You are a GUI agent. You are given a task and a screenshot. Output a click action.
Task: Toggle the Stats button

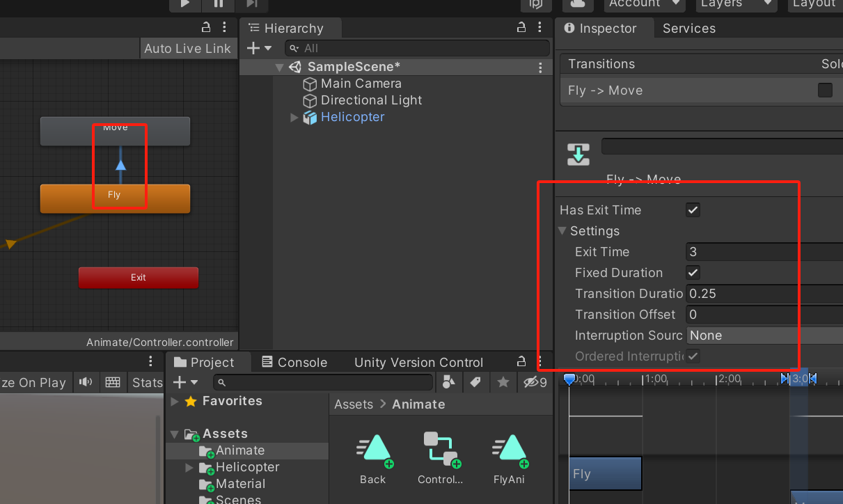click(146, 382)
